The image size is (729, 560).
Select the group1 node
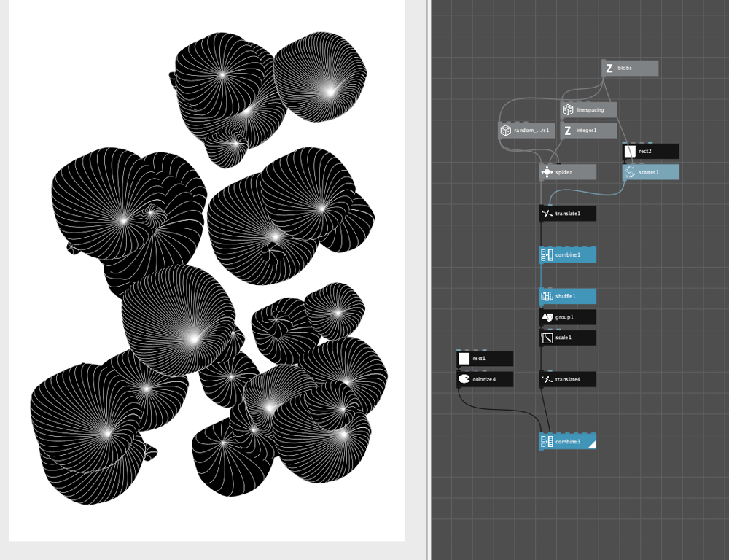point(568,317)
